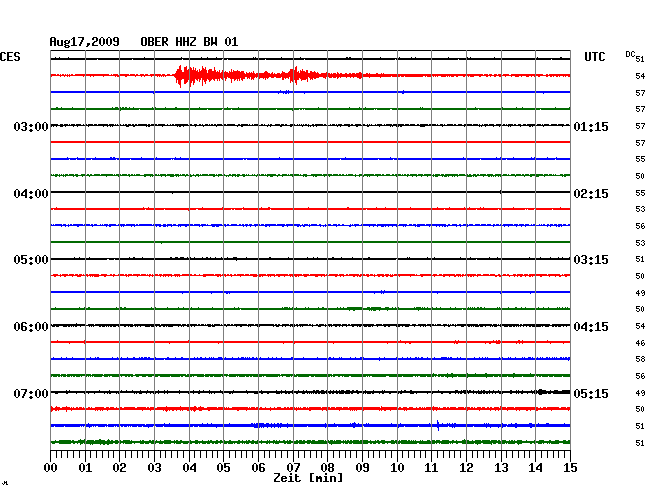Image resolution: width=650 pixels, height=494 pixels.
Task: Click the DC value 46
Action: tap(640, 343)
